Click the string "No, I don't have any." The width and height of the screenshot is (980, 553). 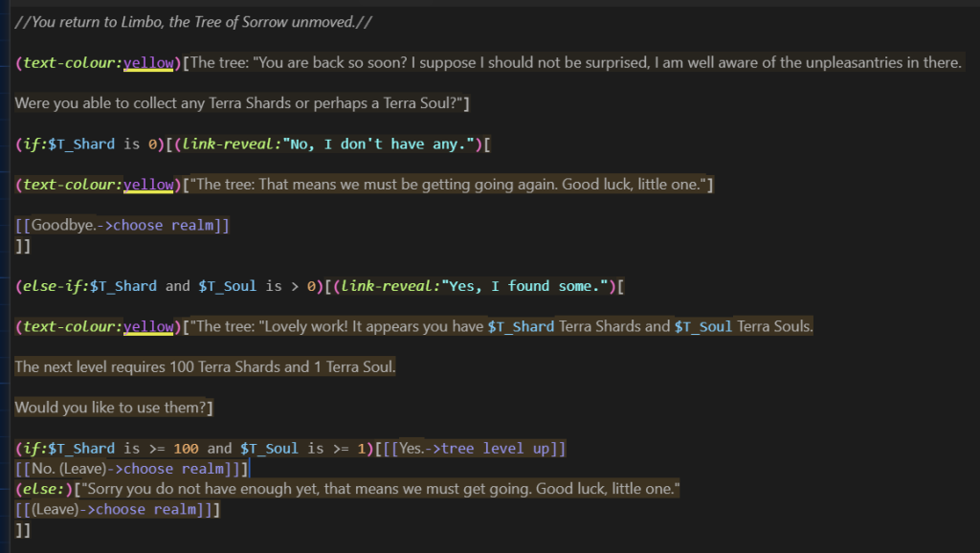[x=378, y=144]
